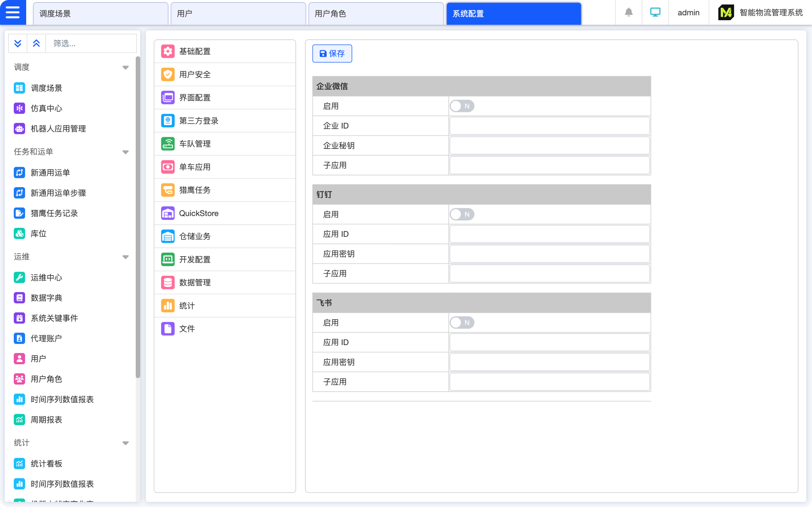Collapse the 任务和运单 group arrow
Image resolution: width=812 pixels, height=507 pixels.
point(126,152)
